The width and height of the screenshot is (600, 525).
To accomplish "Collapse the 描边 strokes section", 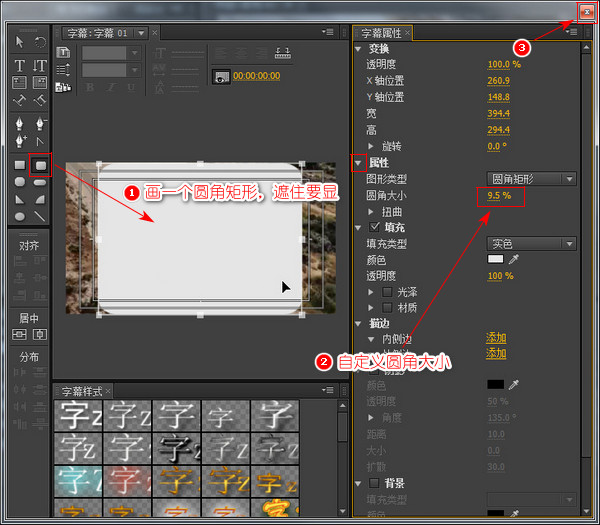I will pos(358,324).
